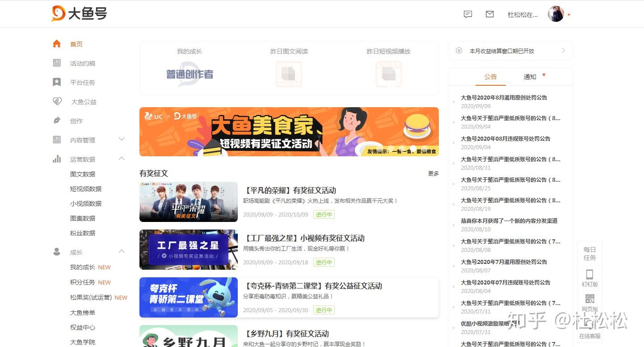Open the mail envelope icon in header

490,14
